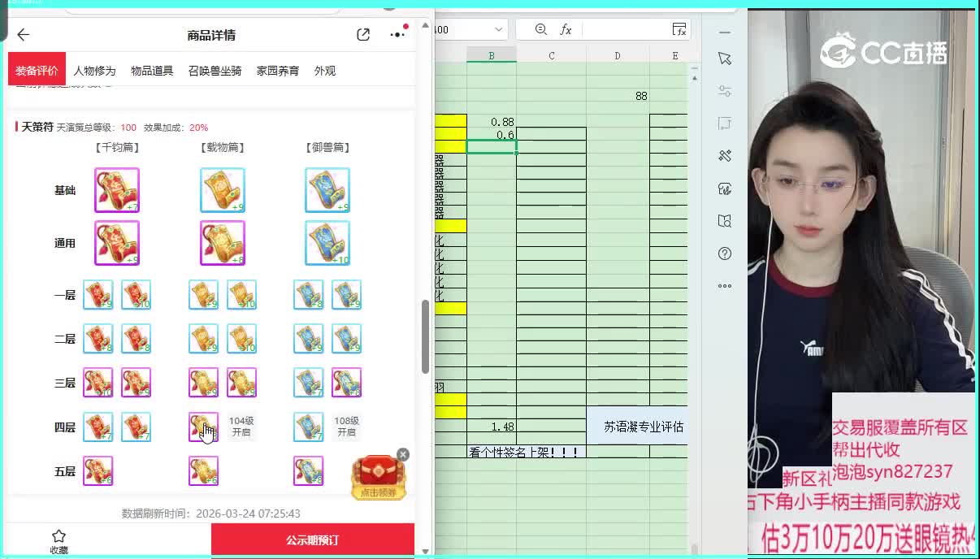Click the scroll-up arrow of 商品详情 panel

pos(425,26)
